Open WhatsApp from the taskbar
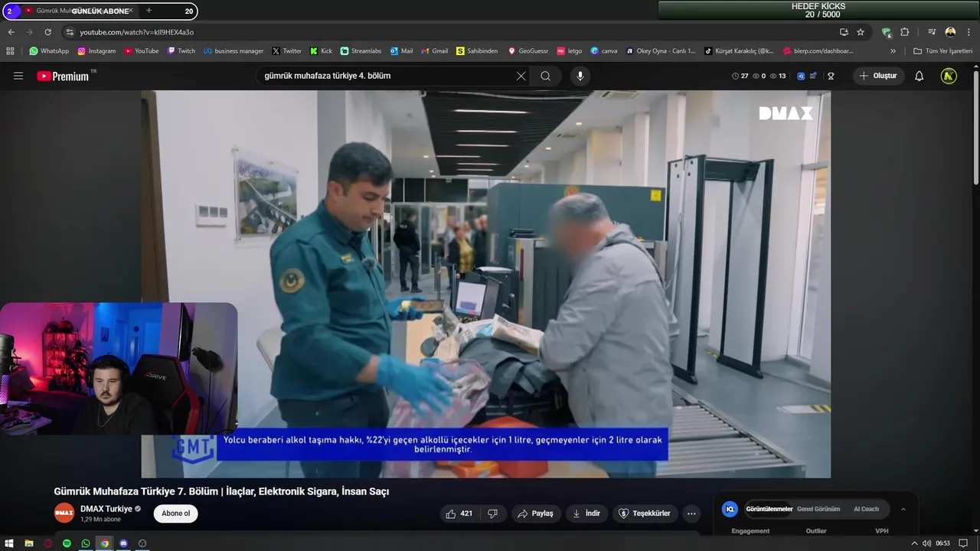The image size is (980, 551). click(86, 543)
